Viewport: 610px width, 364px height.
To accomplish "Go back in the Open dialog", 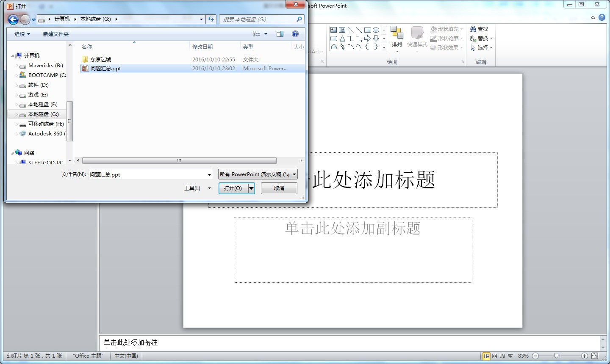I will [x=13, y=19].
